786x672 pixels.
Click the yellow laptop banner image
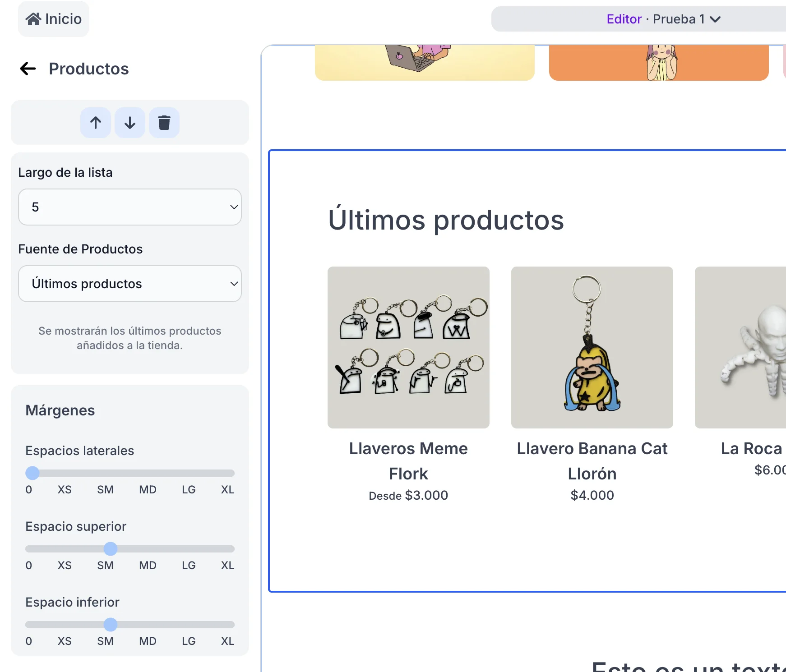click(425, 62)
